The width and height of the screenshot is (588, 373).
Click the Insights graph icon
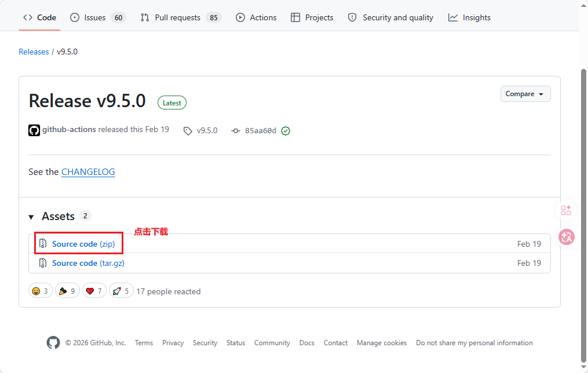coord(453,17)
